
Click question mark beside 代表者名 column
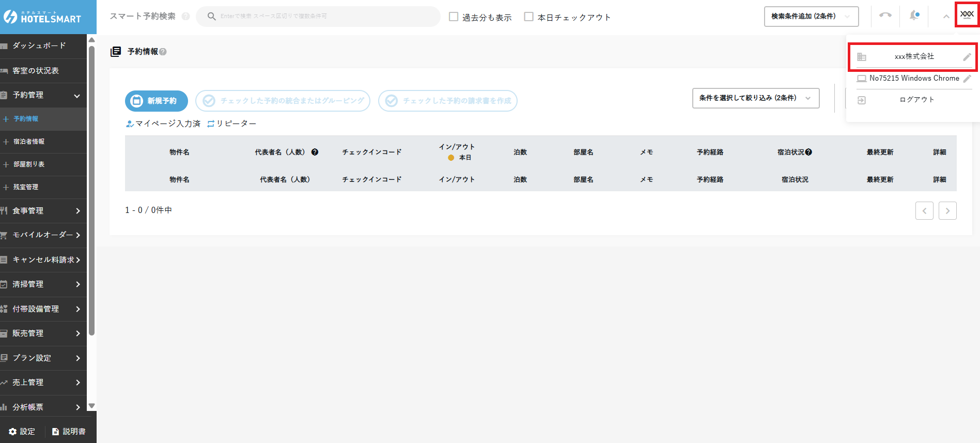(315, 152)
